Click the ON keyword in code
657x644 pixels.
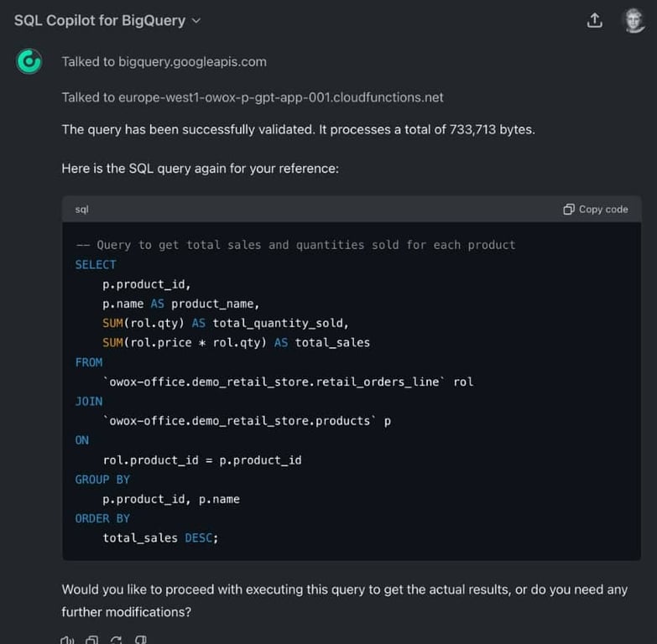point(82,440)
